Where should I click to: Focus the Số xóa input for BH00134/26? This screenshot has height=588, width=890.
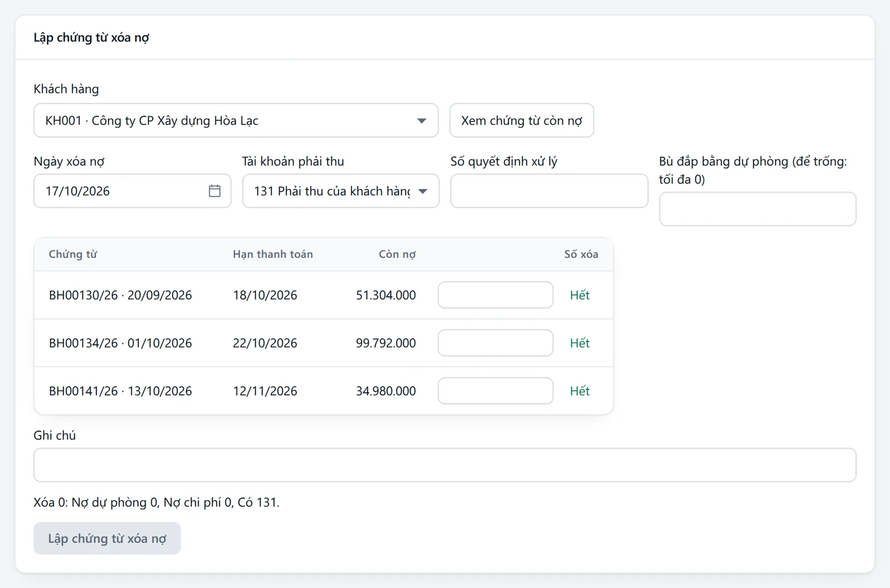495,343
